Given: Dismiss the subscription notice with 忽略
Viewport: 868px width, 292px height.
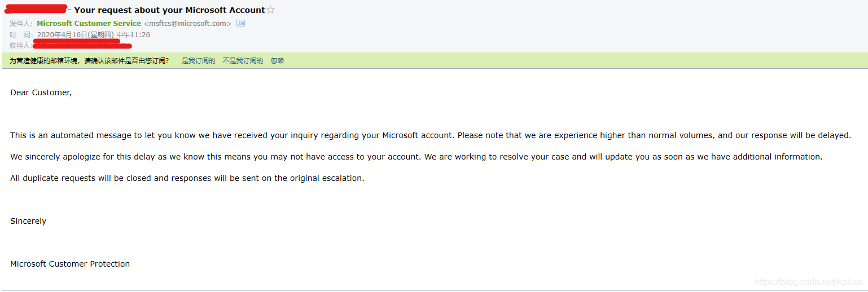Looking at the screenshot, I should coord(277,61).
